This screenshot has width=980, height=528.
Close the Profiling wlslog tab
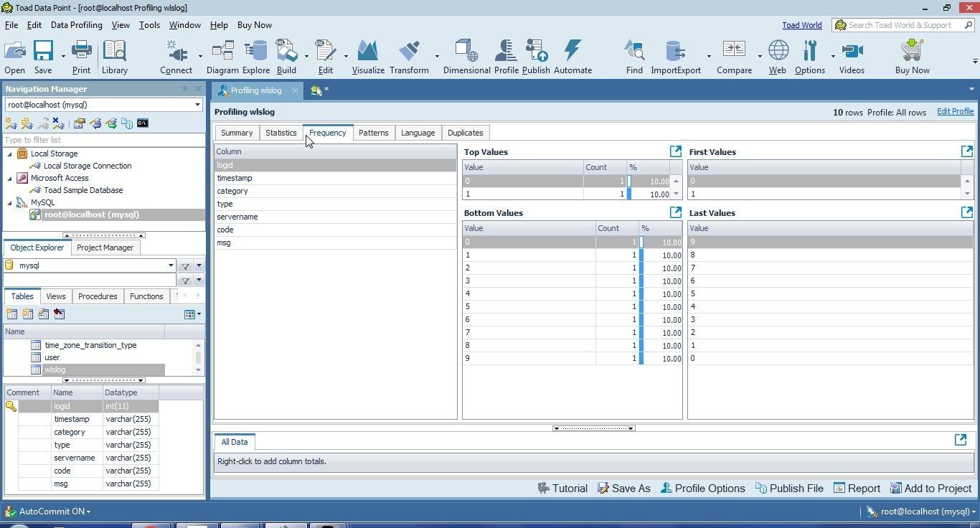[295, 90]
